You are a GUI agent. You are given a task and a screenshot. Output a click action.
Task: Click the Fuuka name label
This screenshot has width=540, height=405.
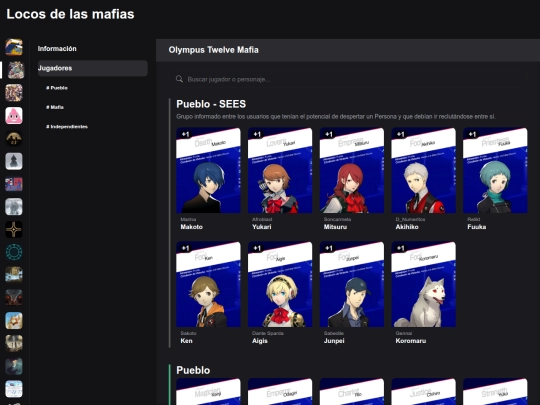click(x=477, y=227)
